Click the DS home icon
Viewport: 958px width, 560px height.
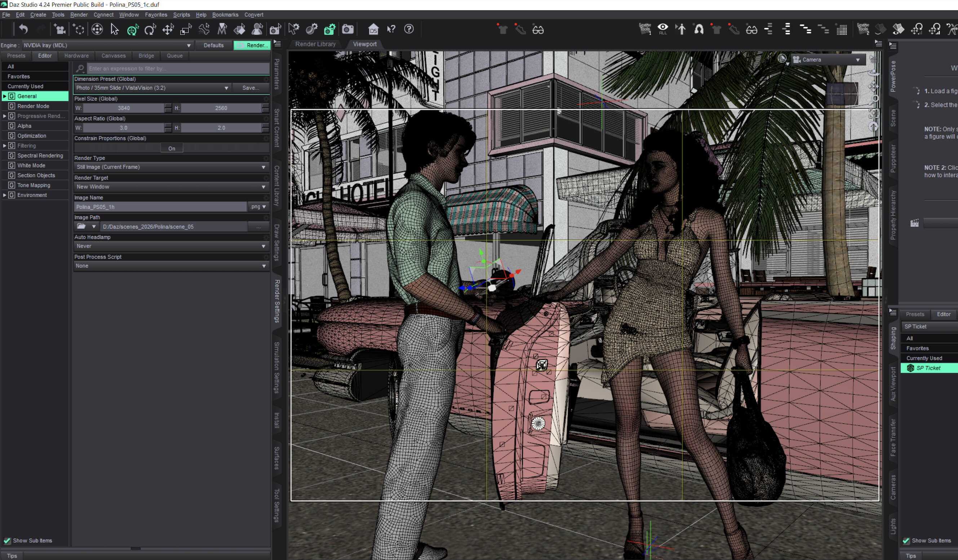point(373,29)
